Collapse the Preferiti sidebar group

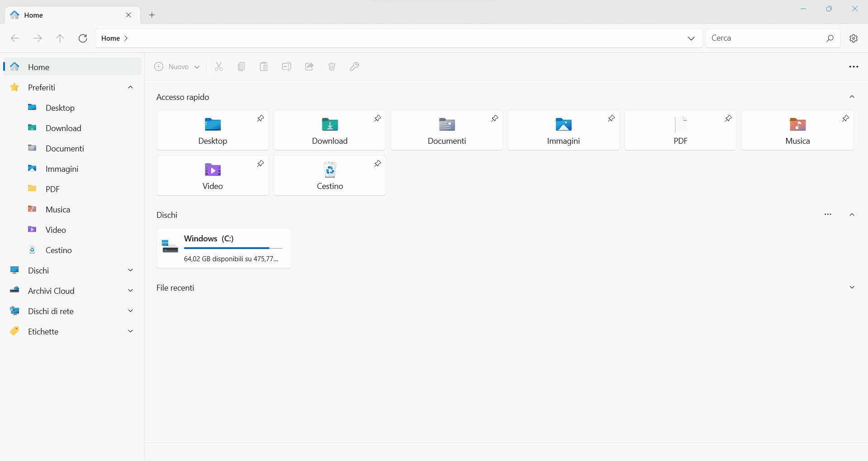130,87
